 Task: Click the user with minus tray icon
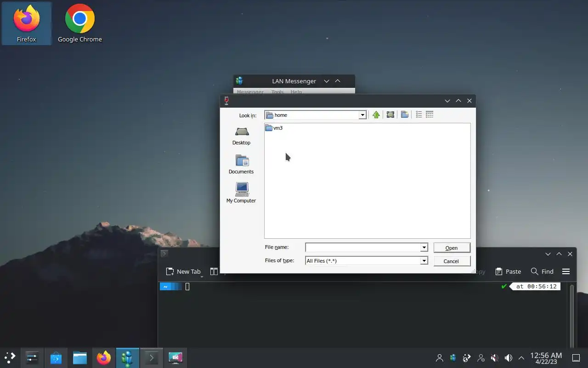(x=481, y=357)
